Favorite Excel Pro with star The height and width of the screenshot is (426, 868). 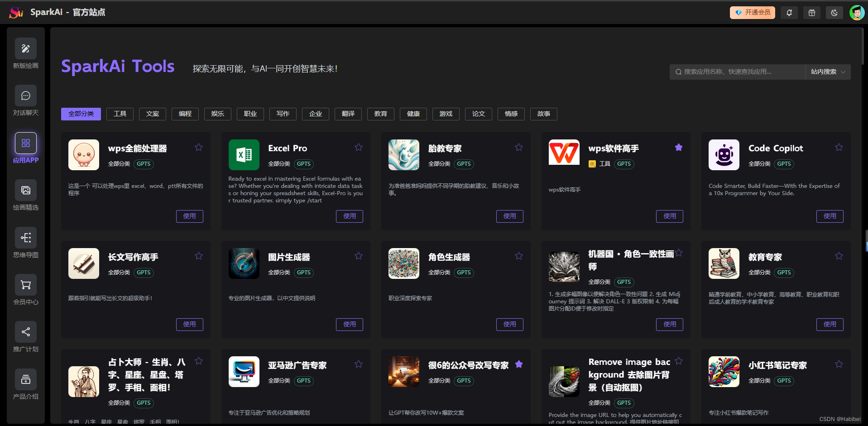(359, 147)
